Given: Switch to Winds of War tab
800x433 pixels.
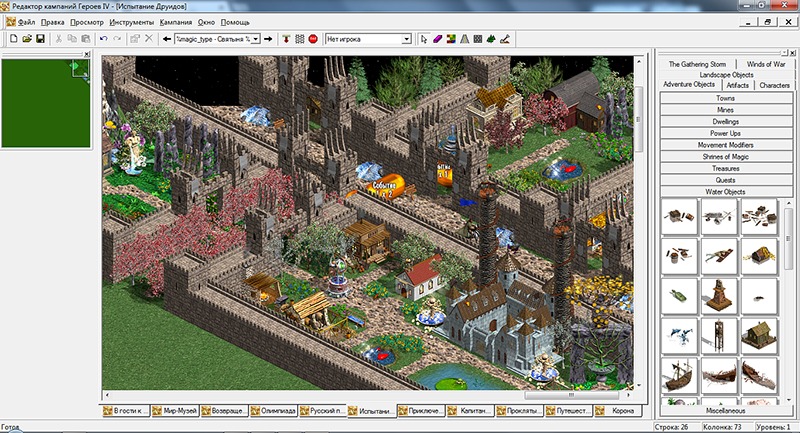Looking at the screenshot, I should 766,64.
